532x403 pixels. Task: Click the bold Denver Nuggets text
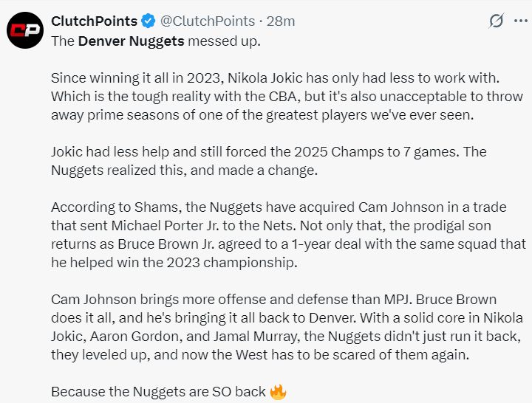coord(130,41)
